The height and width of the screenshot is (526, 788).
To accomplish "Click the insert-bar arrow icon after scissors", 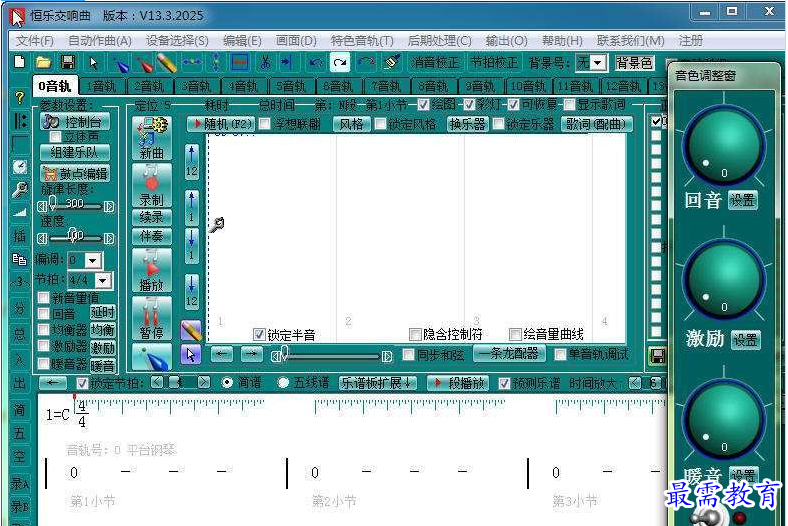I will click(287, 63).
